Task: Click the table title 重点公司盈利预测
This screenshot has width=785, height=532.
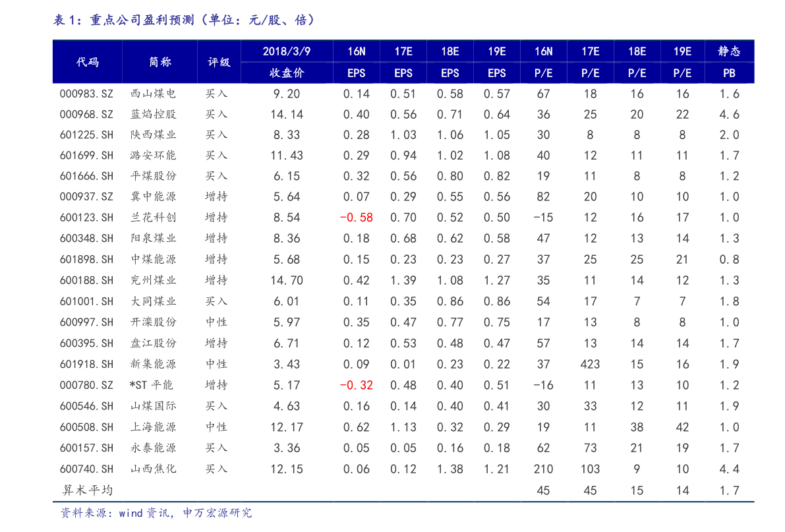Action: pos(142,20)
